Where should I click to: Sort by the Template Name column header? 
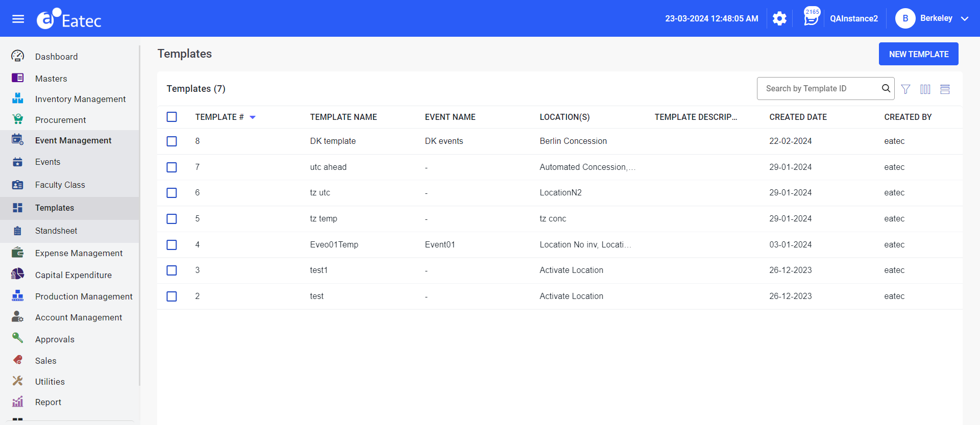[344, 117]
